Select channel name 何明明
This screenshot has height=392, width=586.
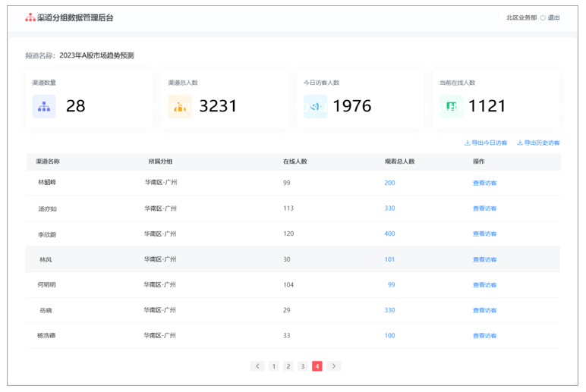click(46, 284)
